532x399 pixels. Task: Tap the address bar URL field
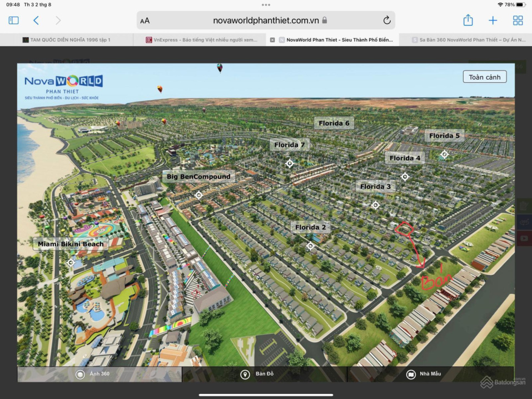pyautogui.click(x=266, y=21)
